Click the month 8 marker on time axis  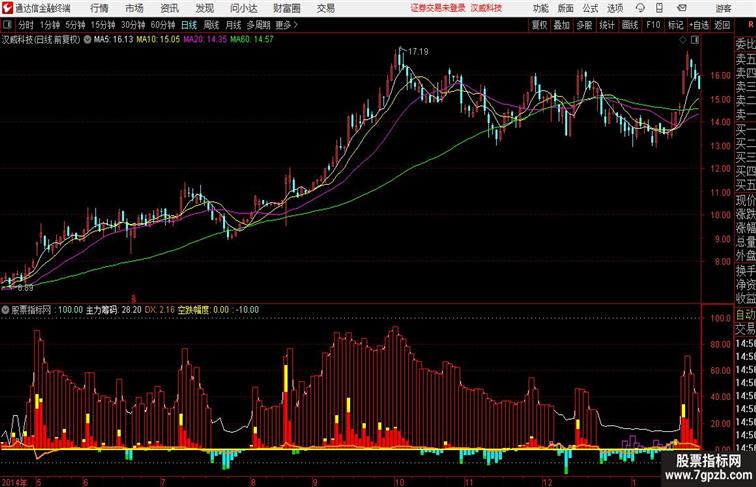pos(253,482)
